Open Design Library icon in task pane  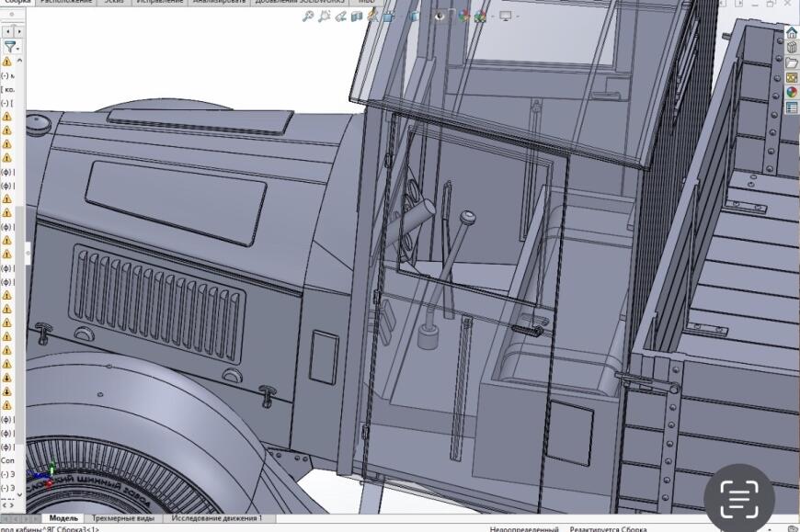(792, 49)
